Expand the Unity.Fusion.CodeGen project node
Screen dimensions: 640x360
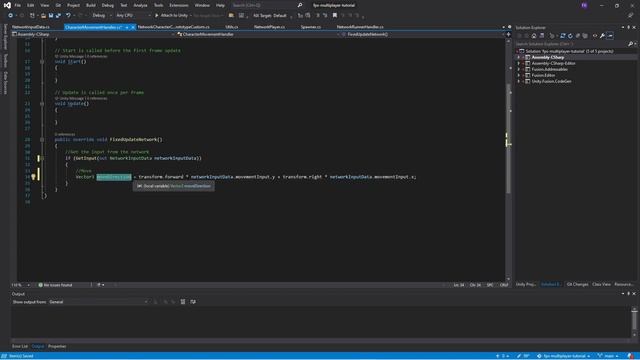tap(519, 81)
